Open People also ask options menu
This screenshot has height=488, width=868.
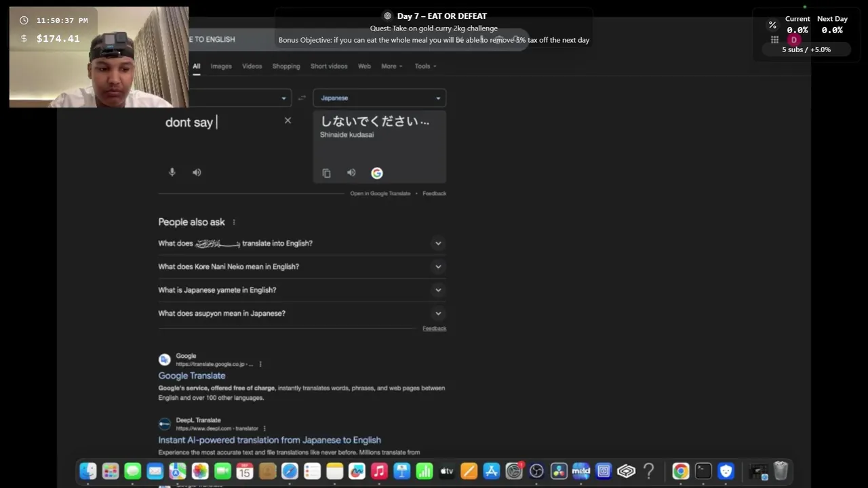(234, 222)
